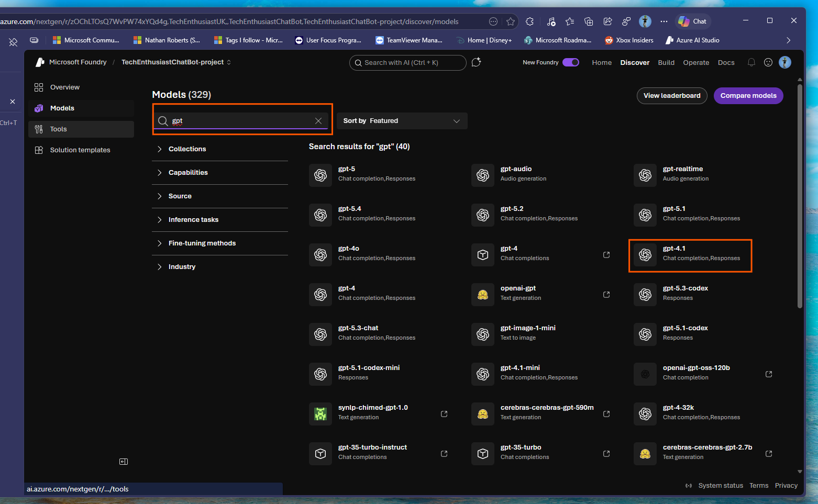Viewport: 818px width, 504px height.
Task: Clear the gpt model search text
Action: point(318,121)
